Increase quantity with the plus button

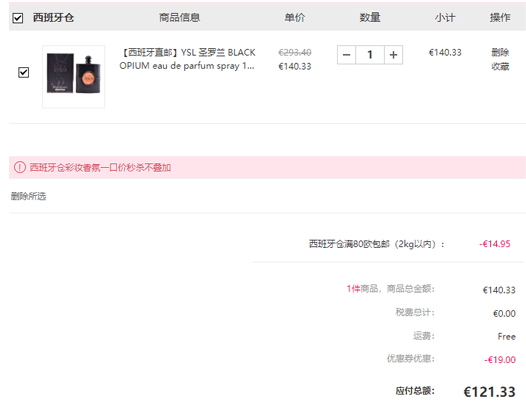pyautogui.click(x=393, y=55)
